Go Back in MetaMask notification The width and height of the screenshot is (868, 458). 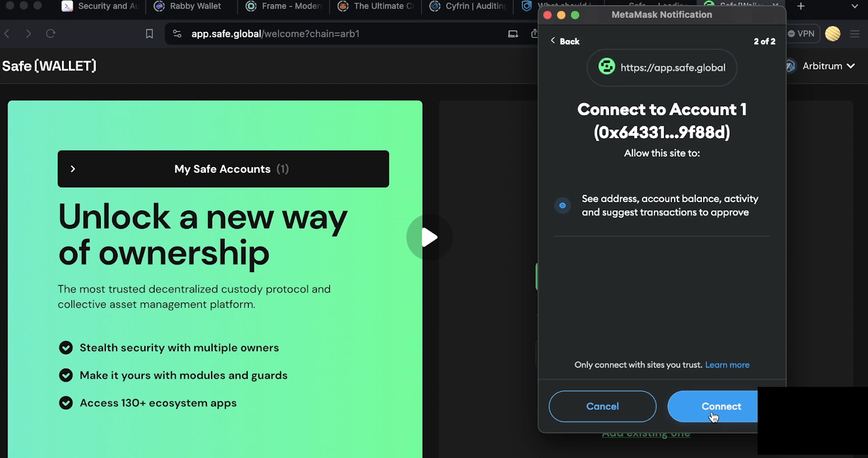click(x=565, y=41)
